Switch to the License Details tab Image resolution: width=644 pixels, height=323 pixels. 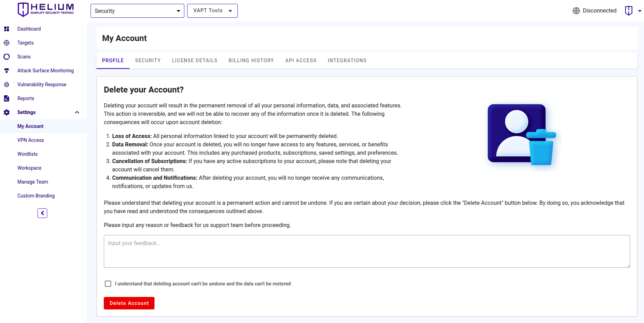coord(194,60)
